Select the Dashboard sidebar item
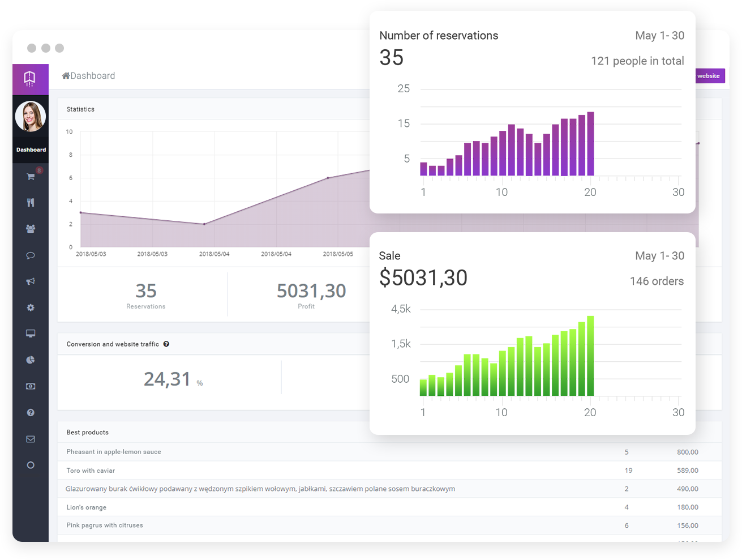 (x=31, y=149)
